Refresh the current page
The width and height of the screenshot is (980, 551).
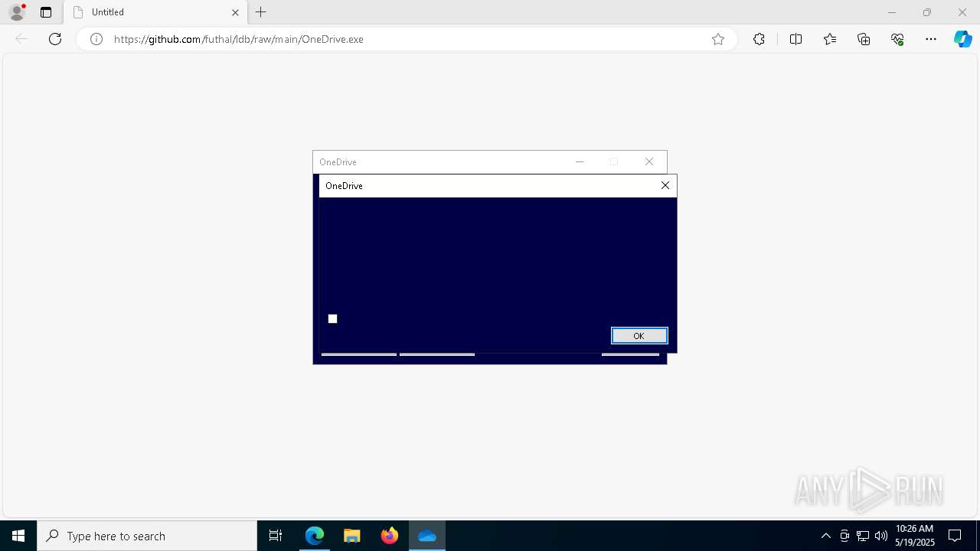click(55, 39)
